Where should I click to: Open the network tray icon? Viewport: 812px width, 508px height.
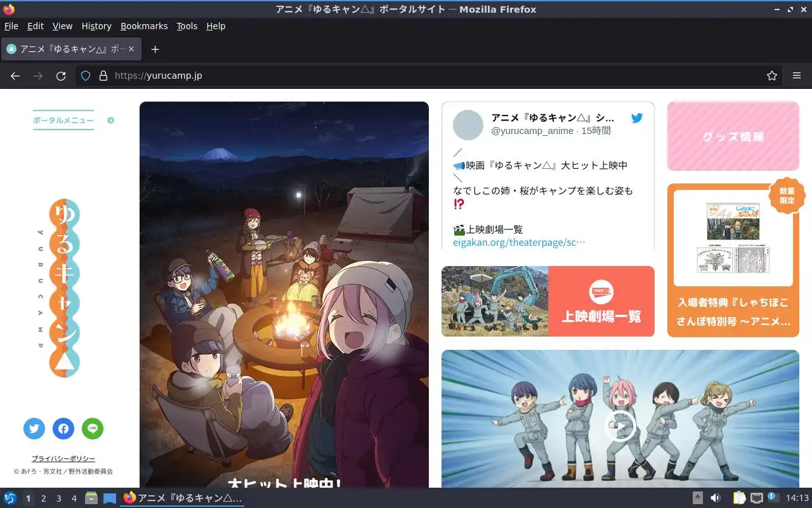(x=756, y=498)
